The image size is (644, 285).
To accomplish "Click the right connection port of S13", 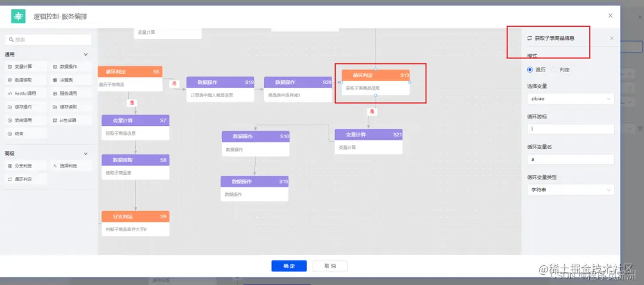I will [410, 82].
